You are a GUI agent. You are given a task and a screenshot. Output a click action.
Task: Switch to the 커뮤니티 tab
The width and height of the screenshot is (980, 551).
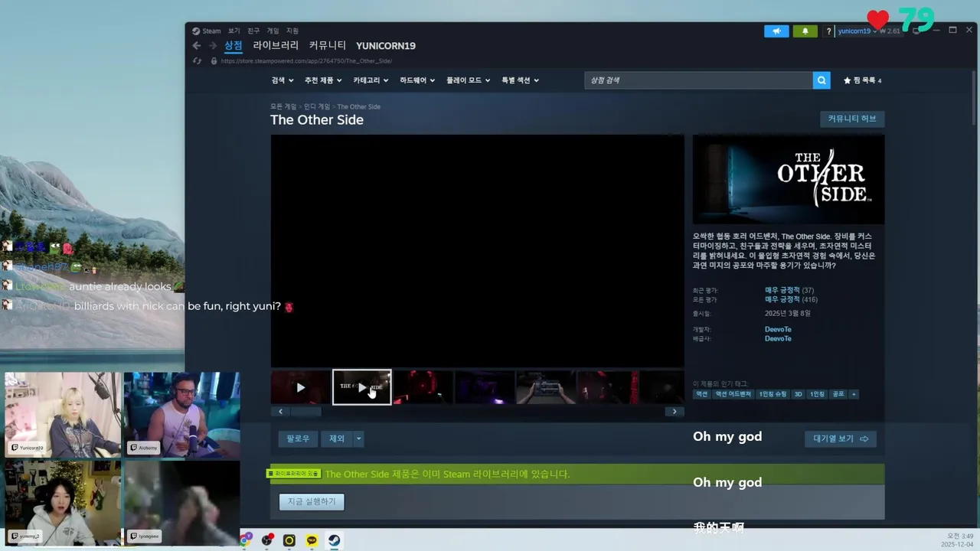[328, 46]
